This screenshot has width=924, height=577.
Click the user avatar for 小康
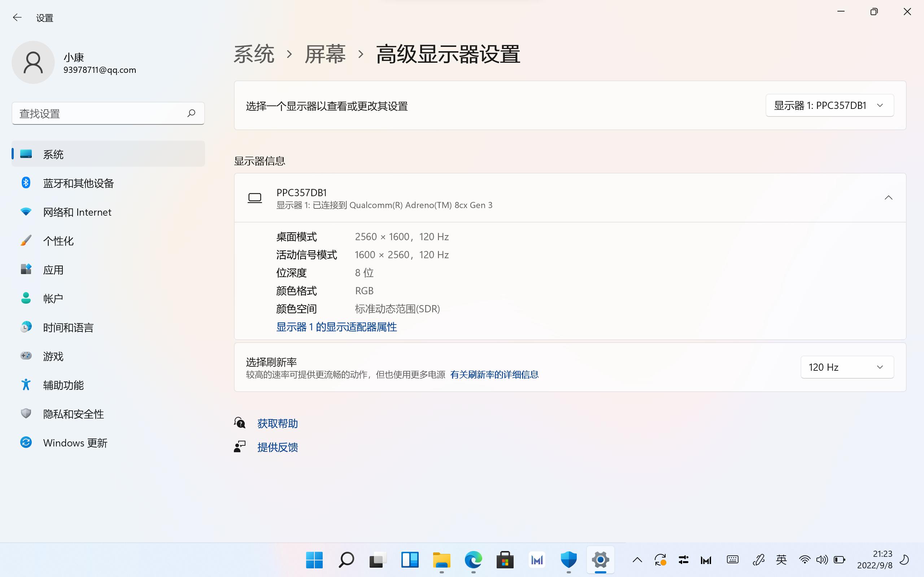[x=33, y=62]
